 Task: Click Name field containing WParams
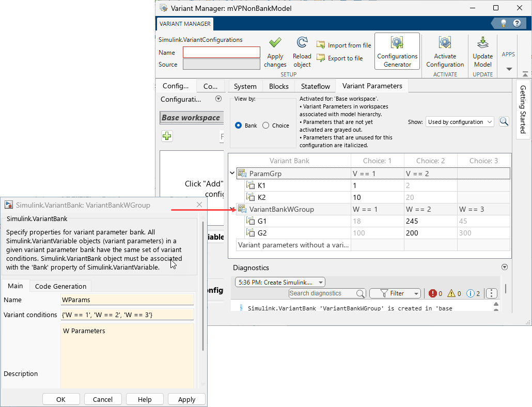tap(127, 300)
